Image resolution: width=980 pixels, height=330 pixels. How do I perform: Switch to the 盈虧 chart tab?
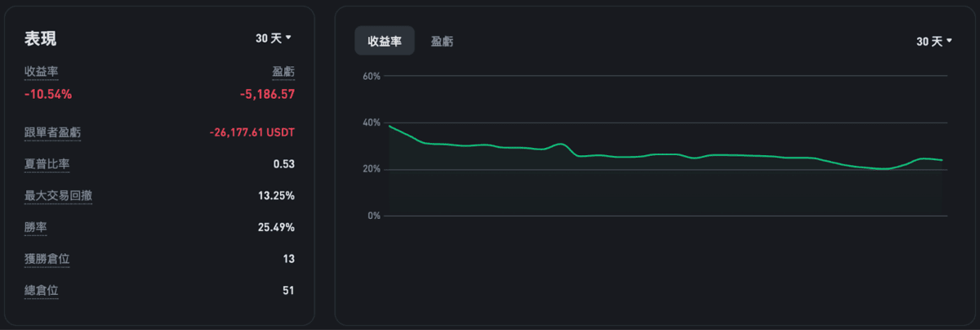[443, 42]
